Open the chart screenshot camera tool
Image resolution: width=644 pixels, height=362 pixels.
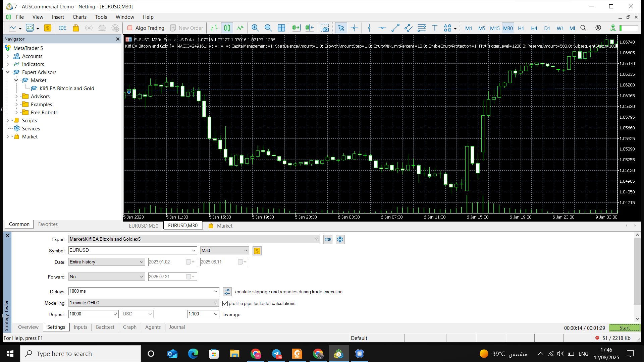pos(324,28)
